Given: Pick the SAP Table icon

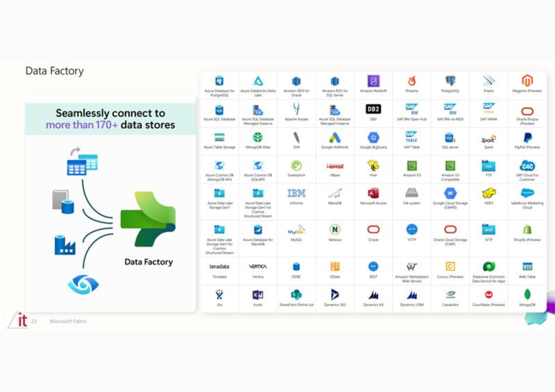Looking at the screenshot, I should point(412,137).
